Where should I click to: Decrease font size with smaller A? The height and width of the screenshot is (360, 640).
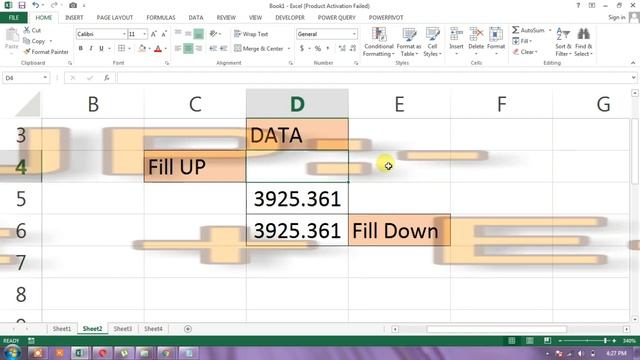164,34
